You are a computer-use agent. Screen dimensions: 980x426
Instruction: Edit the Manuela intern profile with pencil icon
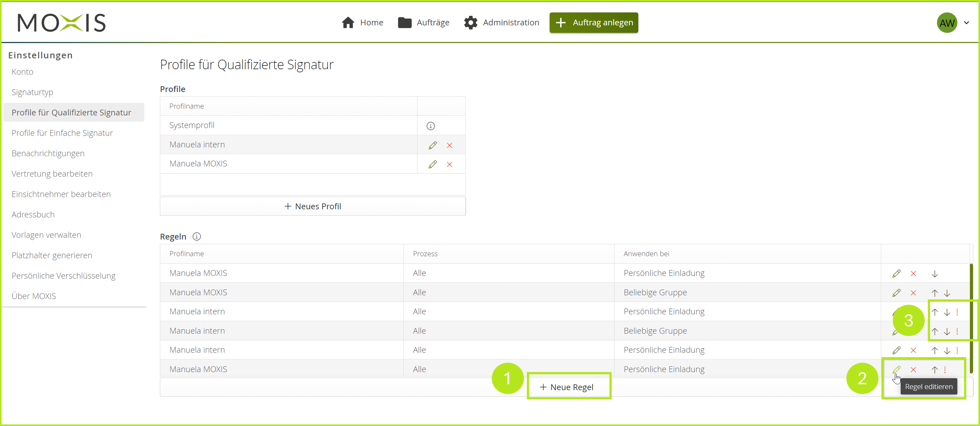[432, 145]
